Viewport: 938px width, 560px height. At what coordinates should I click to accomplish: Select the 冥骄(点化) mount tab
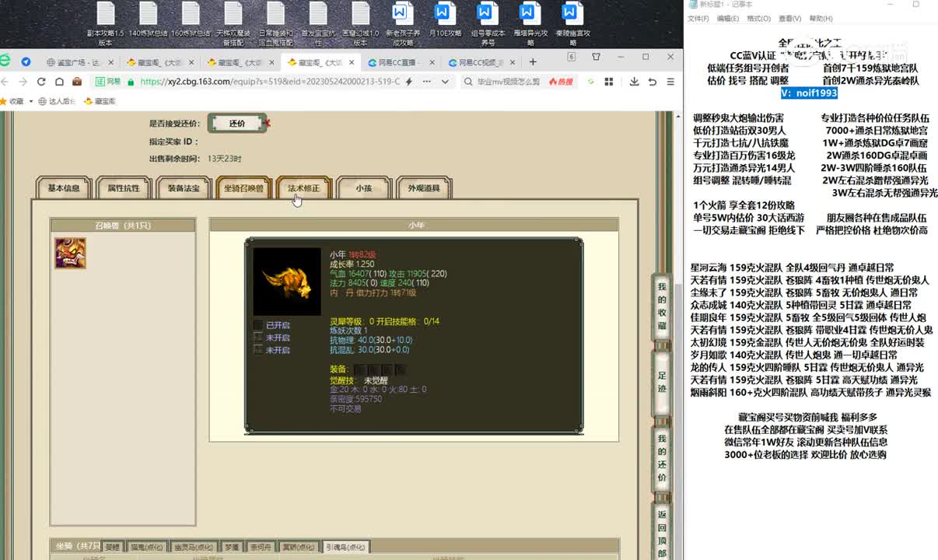click(300, 547)
